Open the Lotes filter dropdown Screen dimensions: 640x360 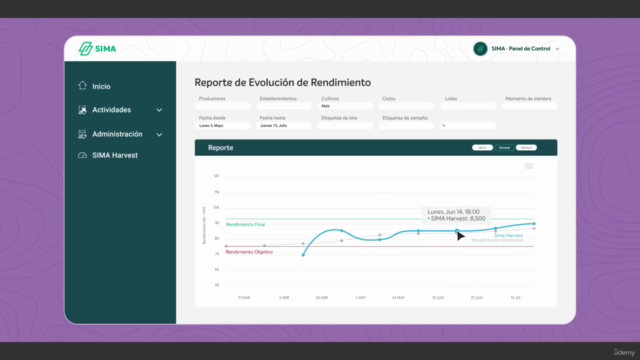[x=468, y=106]
